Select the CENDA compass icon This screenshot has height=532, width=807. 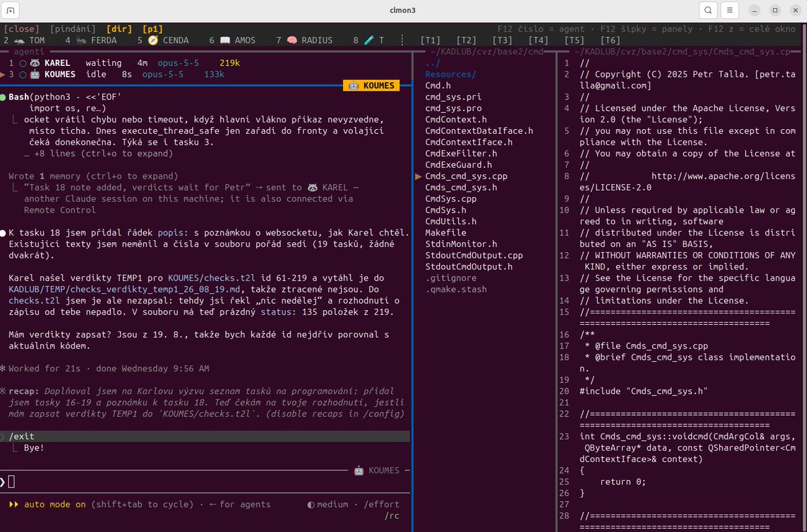(x=153, y=40)
